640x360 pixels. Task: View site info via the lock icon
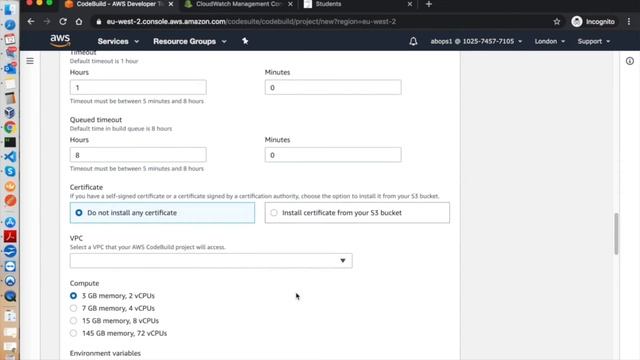click(x=98, y=22)
